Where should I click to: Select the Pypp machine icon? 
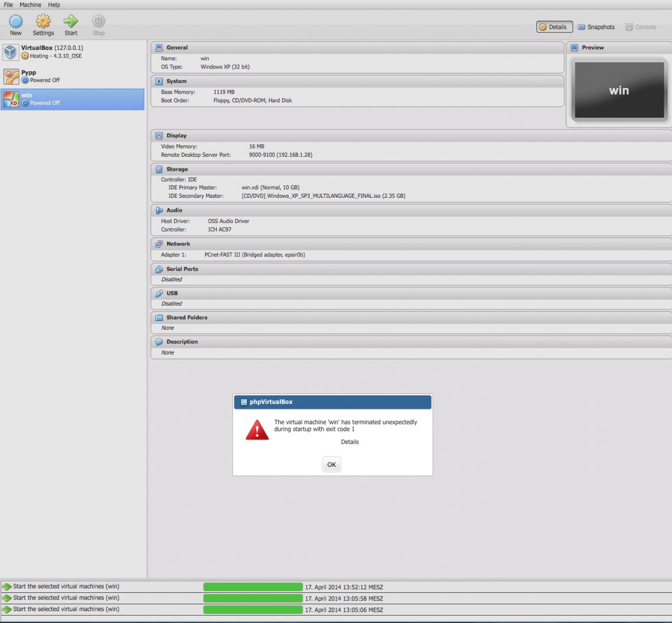pyautogui.click(x=11, y=76)
